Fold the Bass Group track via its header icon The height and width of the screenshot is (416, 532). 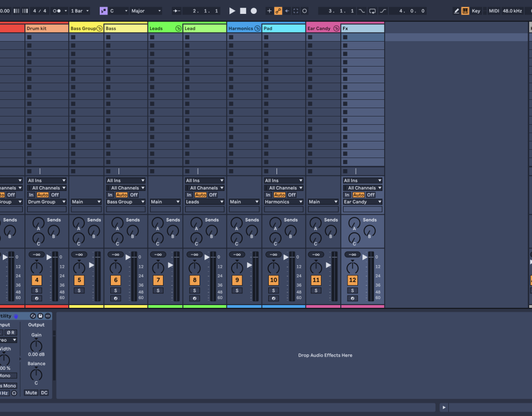99,28
